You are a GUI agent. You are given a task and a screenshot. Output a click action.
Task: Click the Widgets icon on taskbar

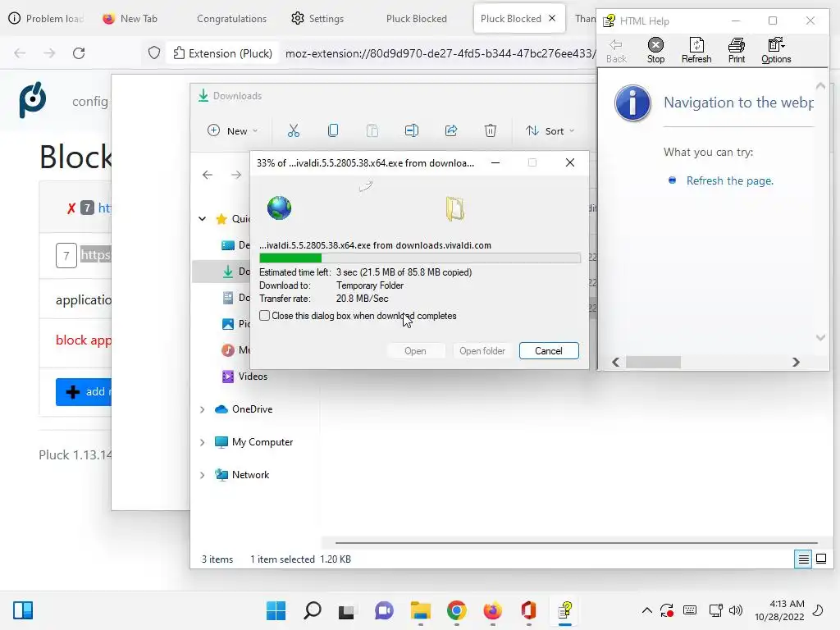tap(23, 610)
